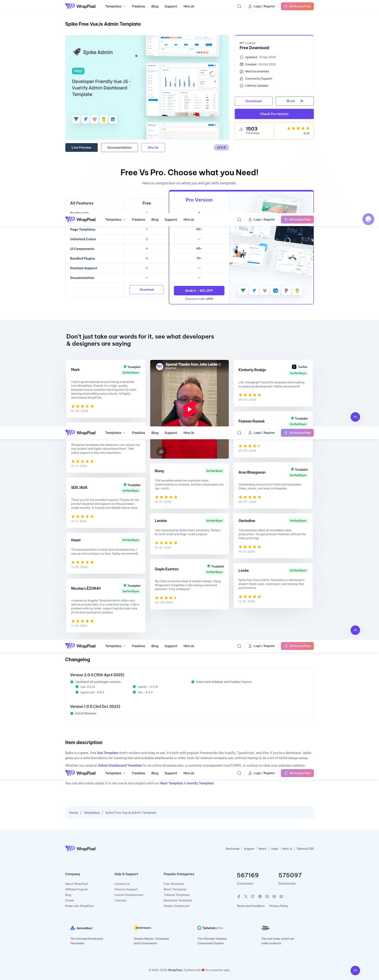The width and height of the screenshot is (379, 980).
Task: Open the Facebook icon in the footer
Action: 239,896
